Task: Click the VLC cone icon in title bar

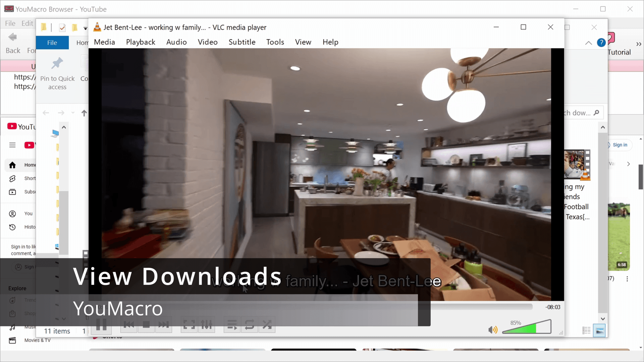Action: click(x=97, y=27)
